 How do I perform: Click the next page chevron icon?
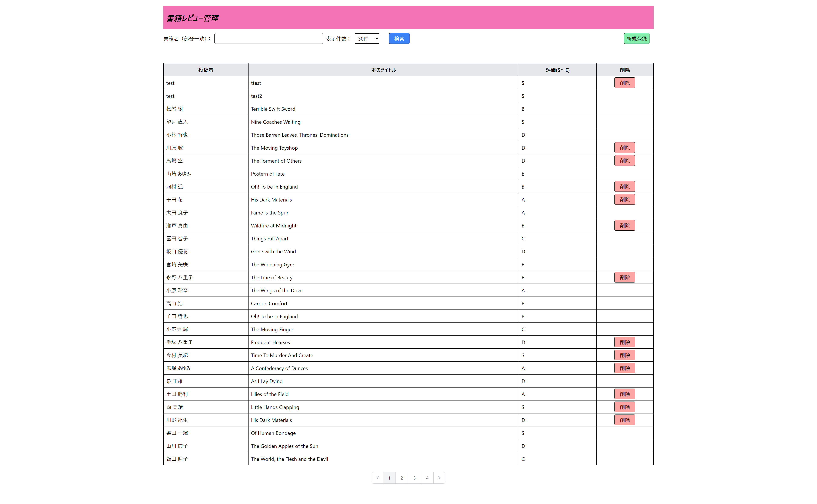[439, 478]
